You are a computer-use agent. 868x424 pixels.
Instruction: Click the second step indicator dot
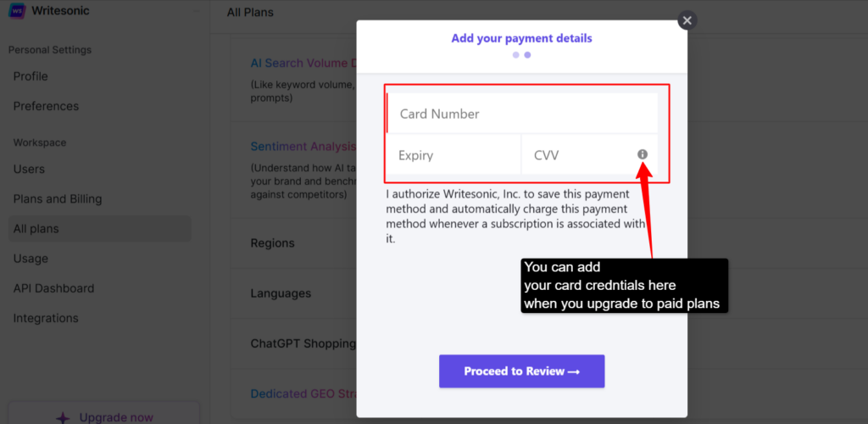pyautogui.click(x=527, y=55)
